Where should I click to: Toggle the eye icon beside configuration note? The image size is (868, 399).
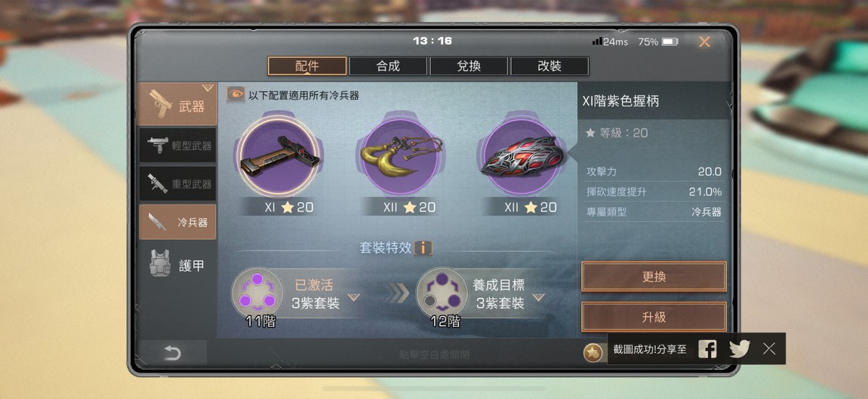[235, 94]
